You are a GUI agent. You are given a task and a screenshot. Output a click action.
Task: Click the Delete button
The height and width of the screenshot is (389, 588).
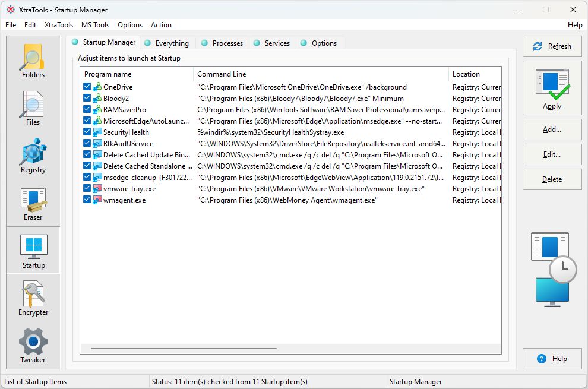[x=552, y=179]
